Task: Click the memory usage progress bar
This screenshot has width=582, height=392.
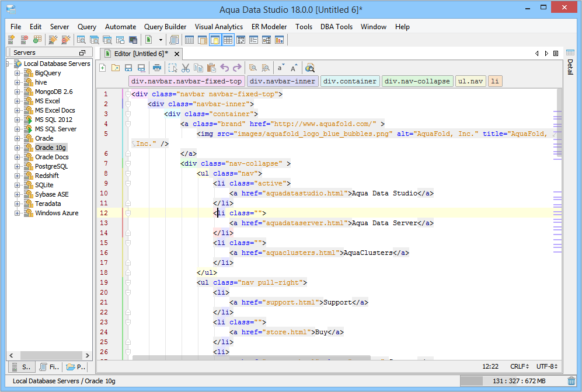Action: pyautogui.click(x=514, y=381)
